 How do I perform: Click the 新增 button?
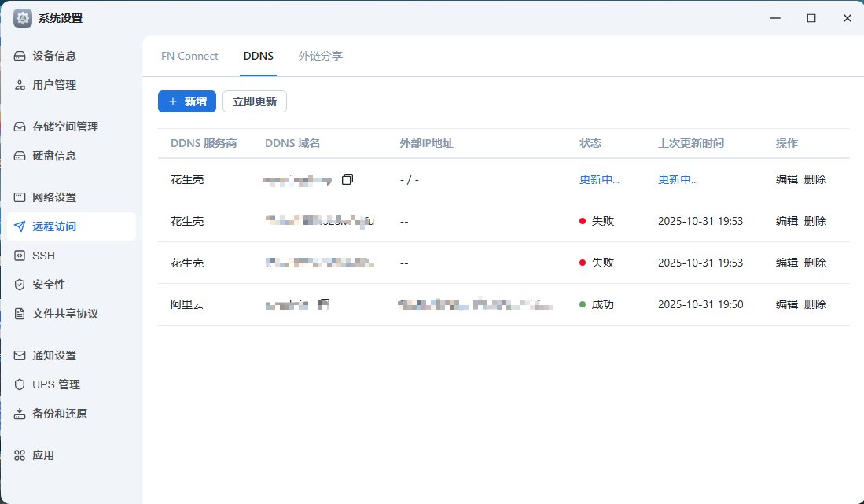(x=187, y=101)
